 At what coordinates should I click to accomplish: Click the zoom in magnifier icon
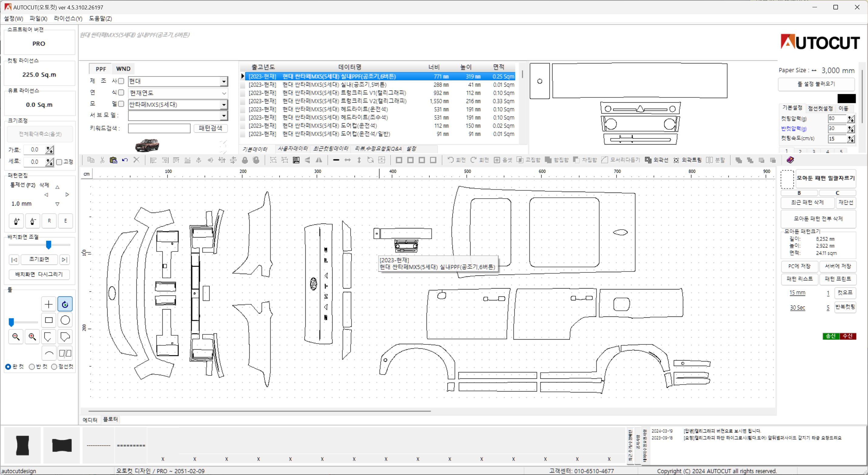tap(32, 337)
